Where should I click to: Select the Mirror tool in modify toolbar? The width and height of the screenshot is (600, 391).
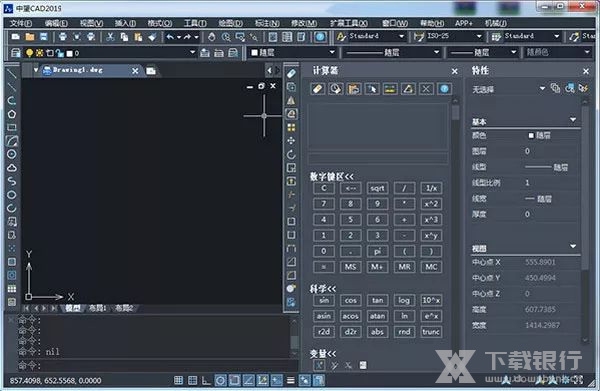pyautogui.click(x=291, y=101)
